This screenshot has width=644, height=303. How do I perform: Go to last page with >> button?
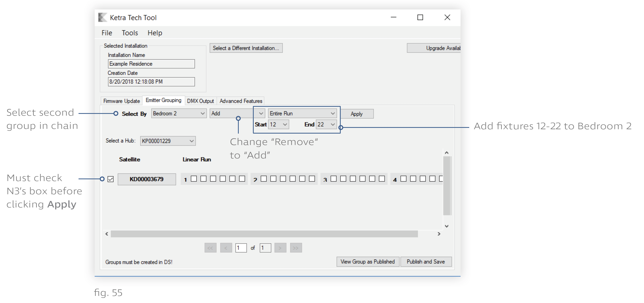(x=296, y=248)
